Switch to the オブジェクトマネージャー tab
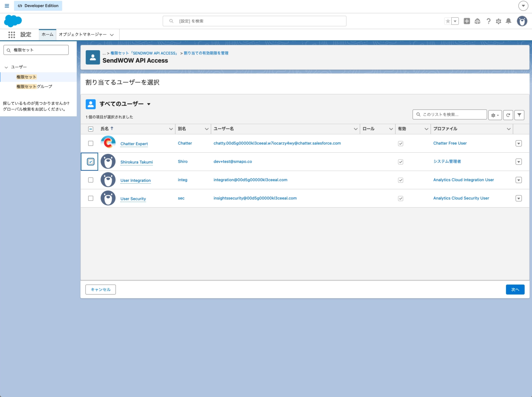 tap(83, 34)
